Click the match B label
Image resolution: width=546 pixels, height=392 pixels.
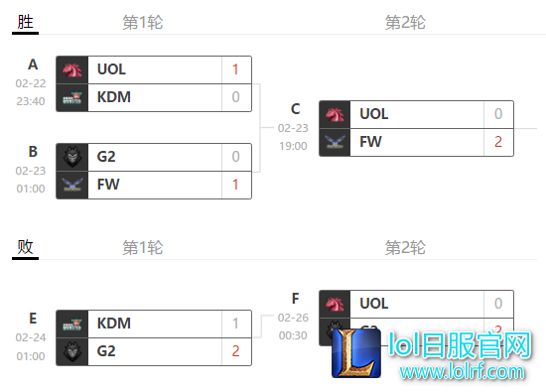[x=33, y=152]
